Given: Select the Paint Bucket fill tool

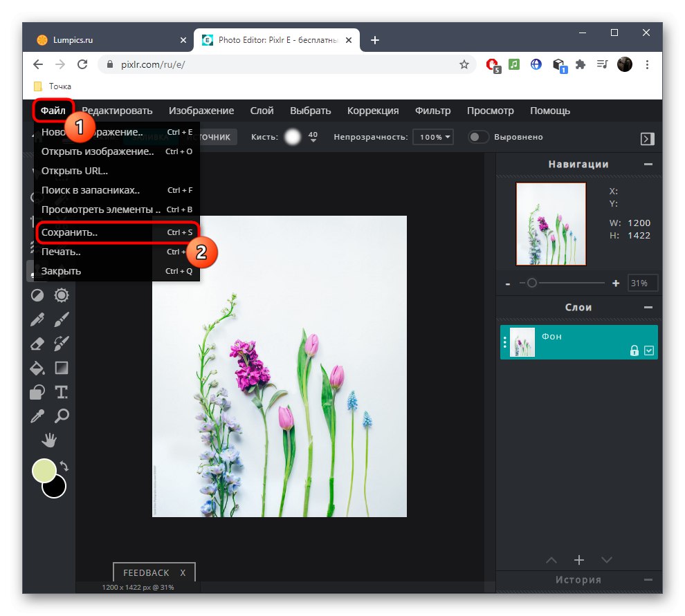Looking at the screenshot, I should [37, 368].
